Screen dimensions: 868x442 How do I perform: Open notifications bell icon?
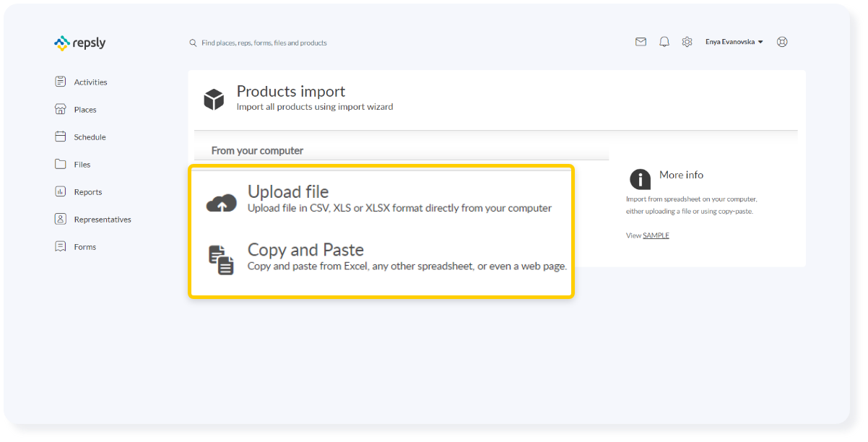664,42
